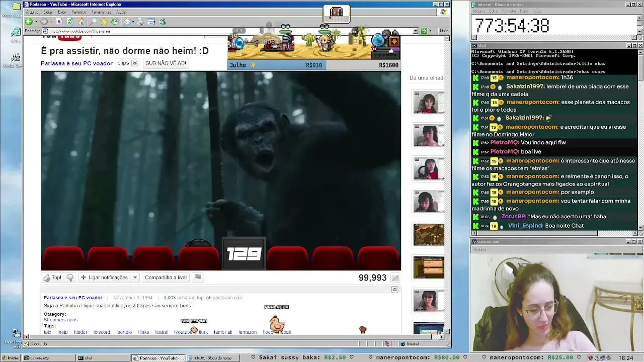Screen dimensions: 644x362
Task: Open the address bar dropdown arrow
Action: click(x=416, y=31)
